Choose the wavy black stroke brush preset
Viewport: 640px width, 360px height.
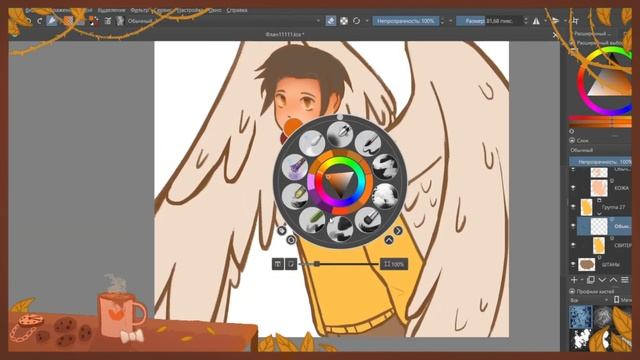click(385, 167)
